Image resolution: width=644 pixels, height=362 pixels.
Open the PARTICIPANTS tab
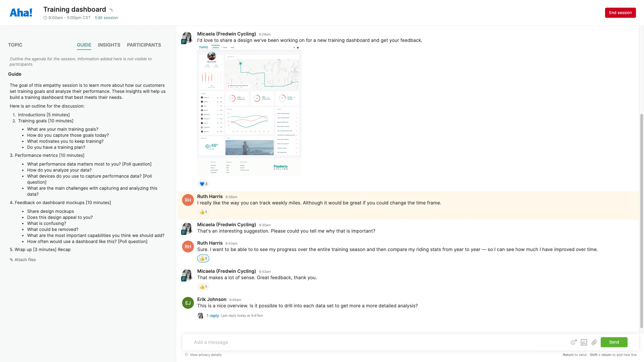click(x=144, y=45)
